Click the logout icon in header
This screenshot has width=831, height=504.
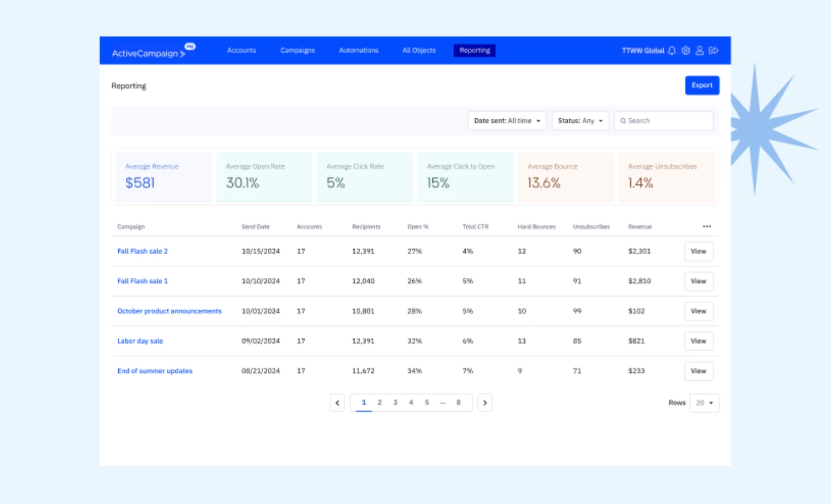point(713,51)
